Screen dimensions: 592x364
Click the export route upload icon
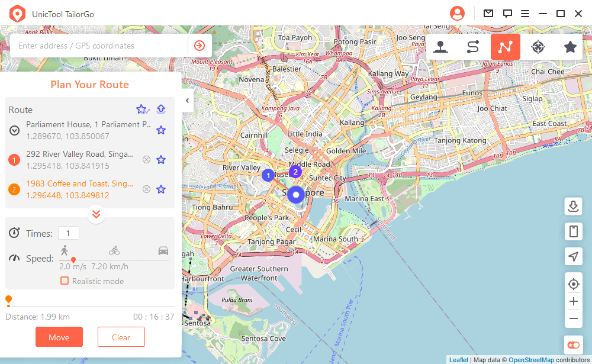click(x=161, y=109)
